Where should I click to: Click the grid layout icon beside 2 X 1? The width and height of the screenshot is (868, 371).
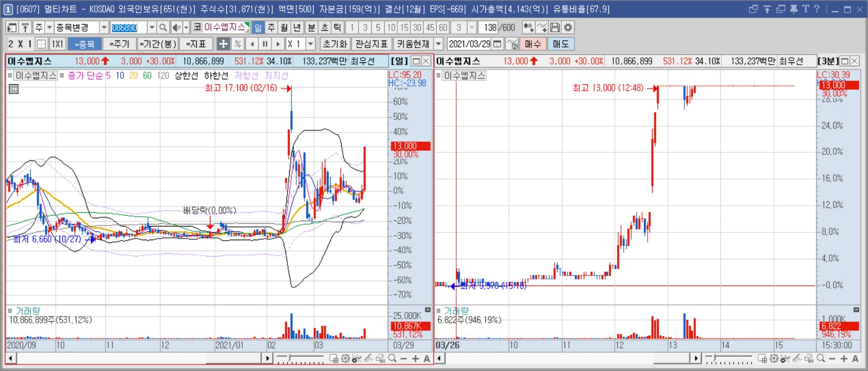(42, 44)
